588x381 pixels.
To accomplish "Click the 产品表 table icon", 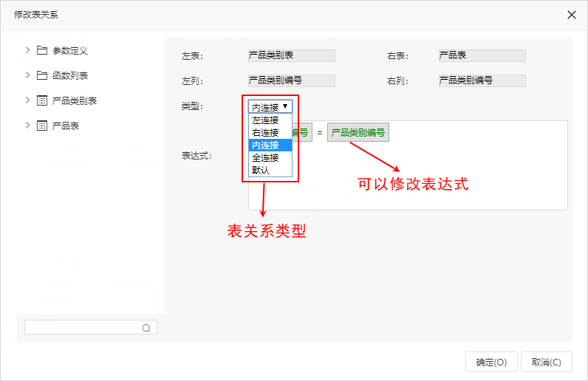I will pyautogui.click(x=42, y=126).
